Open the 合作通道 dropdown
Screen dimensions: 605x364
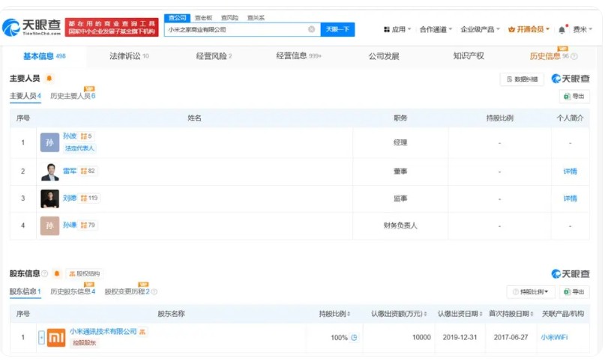(436, 29)
